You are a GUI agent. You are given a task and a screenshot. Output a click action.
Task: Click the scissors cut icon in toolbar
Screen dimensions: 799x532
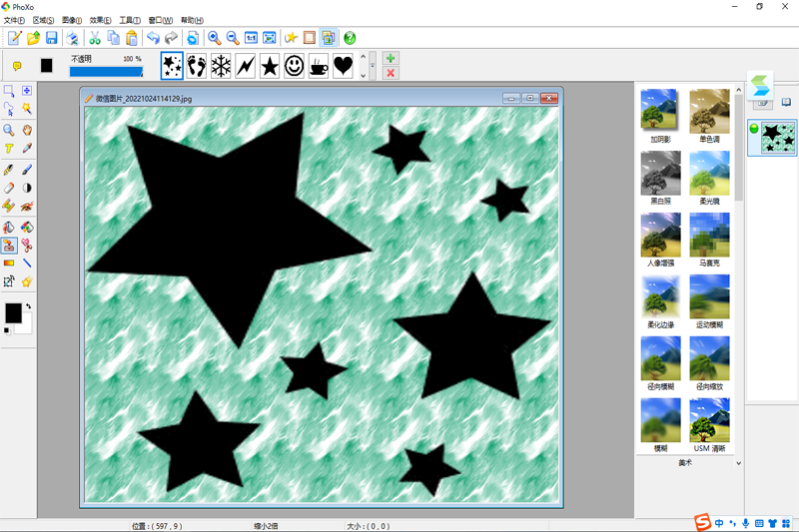point(94,38)
